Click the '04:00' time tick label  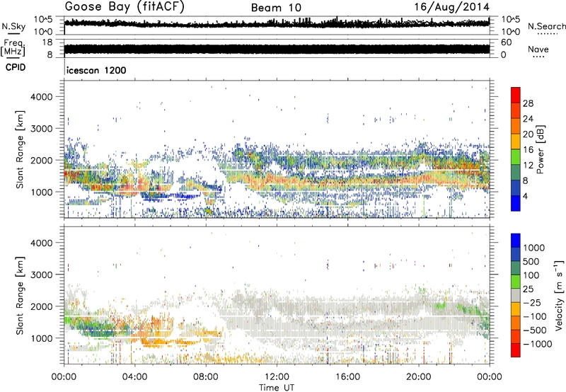pyautogui.click(x=134, y=377)
